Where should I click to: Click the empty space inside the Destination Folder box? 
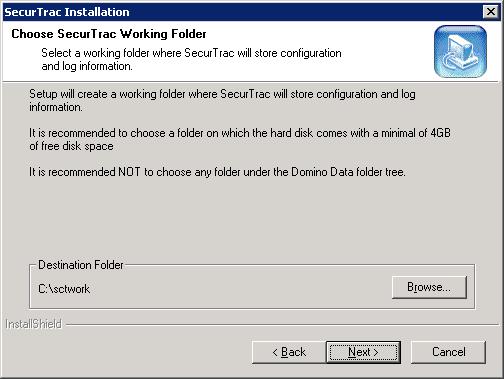pos(240,289)
